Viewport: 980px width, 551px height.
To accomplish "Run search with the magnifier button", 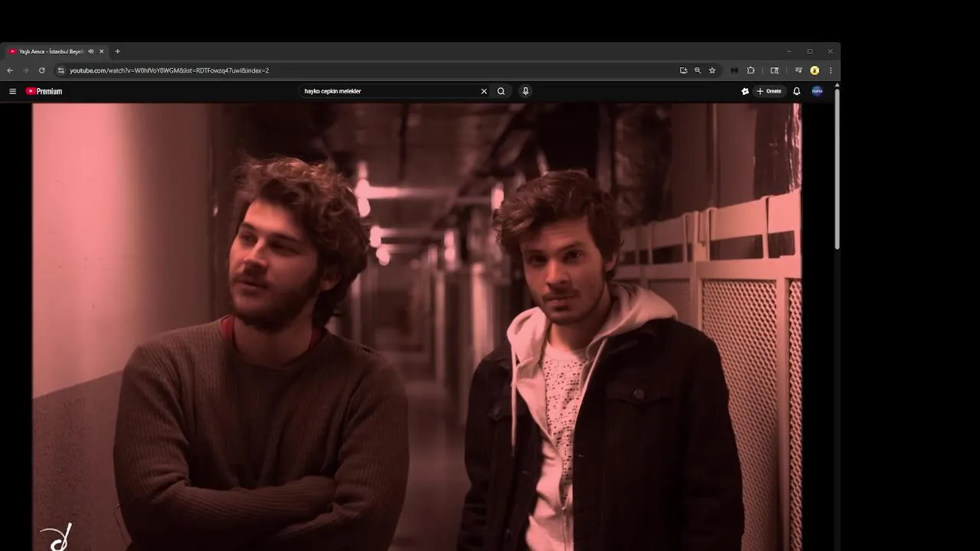I will 501,91.
